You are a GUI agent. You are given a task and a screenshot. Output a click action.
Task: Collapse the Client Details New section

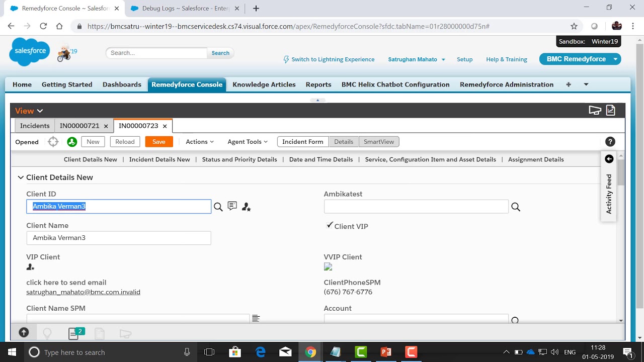tap(21, 177)
